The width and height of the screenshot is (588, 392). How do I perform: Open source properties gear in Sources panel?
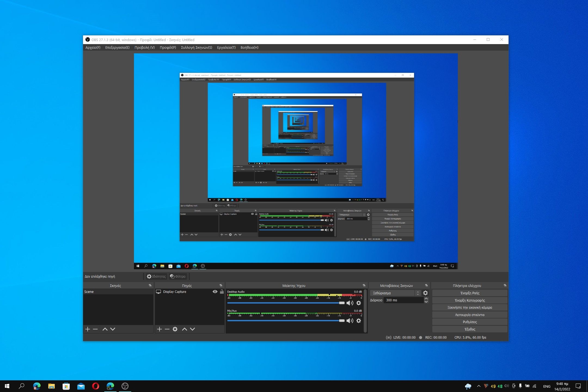click(x=175, y=329)
